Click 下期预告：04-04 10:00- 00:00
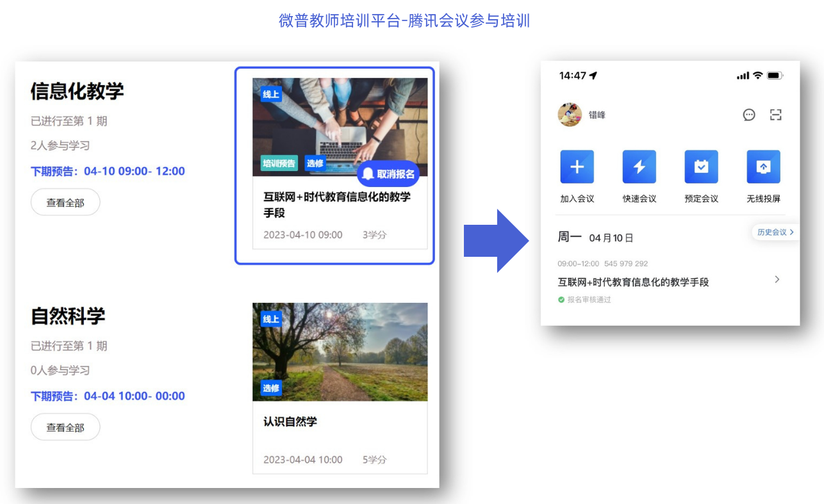The image size is (824, 504). coord(108,396)
